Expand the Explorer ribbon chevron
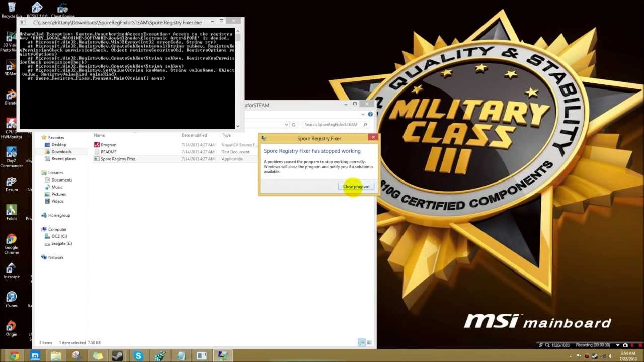Image resolution: width=644 pixels, height=362 pixels. [x=363, y=115]
